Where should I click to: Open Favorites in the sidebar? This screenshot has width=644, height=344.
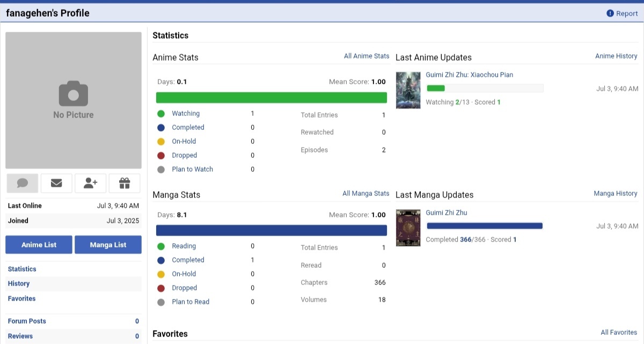click(21, 298)
